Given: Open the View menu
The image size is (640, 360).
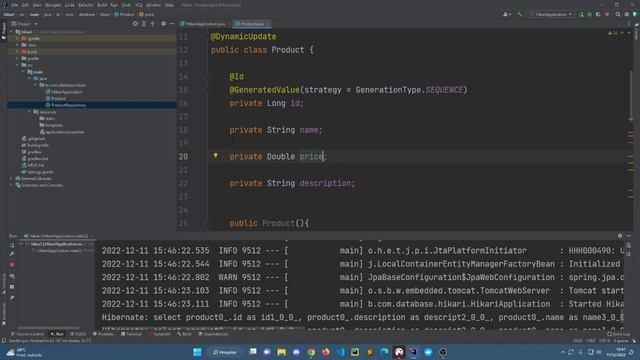Looking at the screenshot, I should point(37,5).
